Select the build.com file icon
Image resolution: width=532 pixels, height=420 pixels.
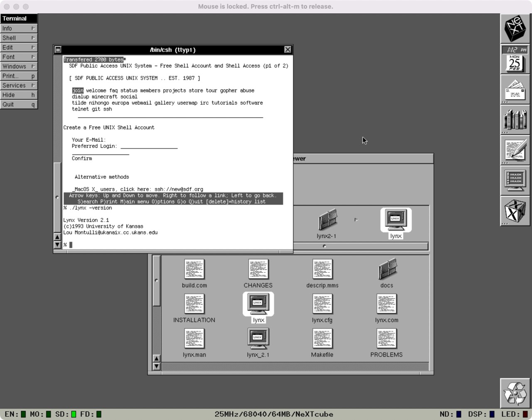[194, 269]
